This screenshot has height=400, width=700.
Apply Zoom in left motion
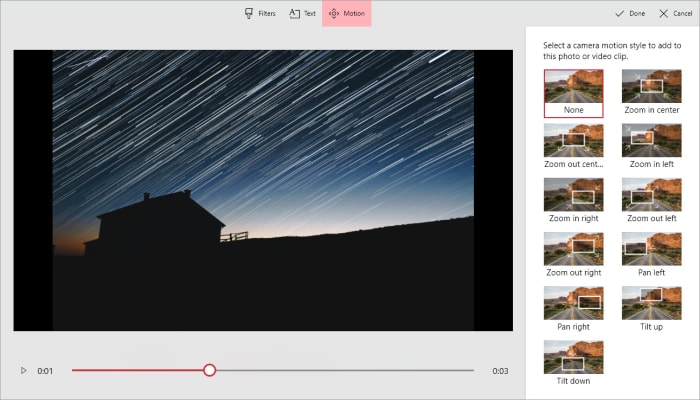pos(652,146)
